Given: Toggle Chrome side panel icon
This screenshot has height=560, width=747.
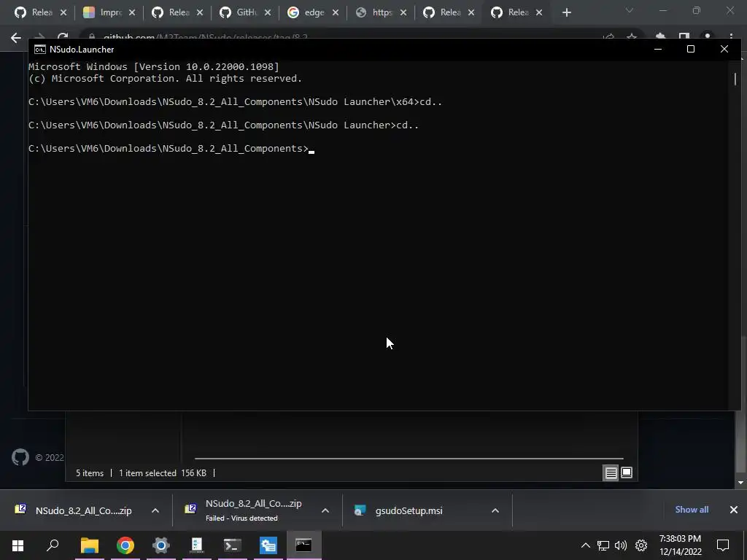Looking at the screenshot, I should [x=684, y=36].
